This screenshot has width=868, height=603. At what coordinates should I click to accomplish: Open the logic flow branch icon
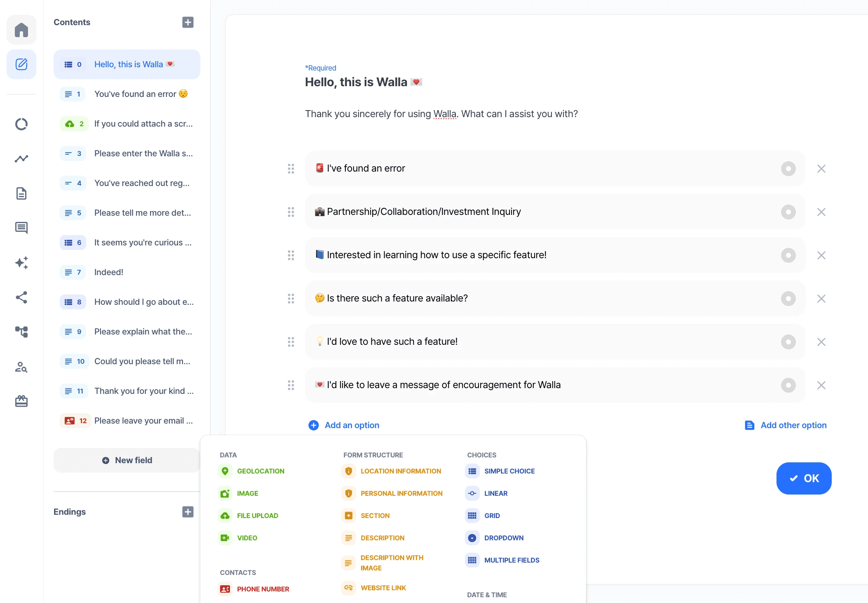(21, 332)
